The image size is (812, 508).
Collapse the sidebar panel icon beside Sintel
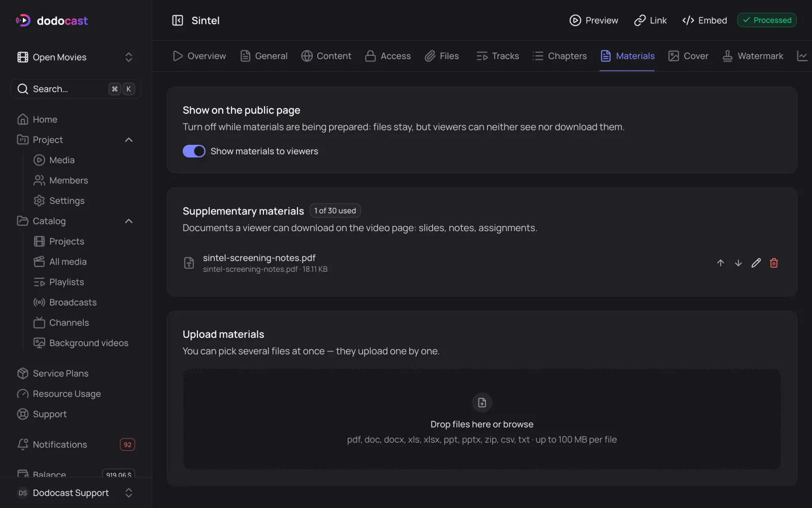coord(178,20)
